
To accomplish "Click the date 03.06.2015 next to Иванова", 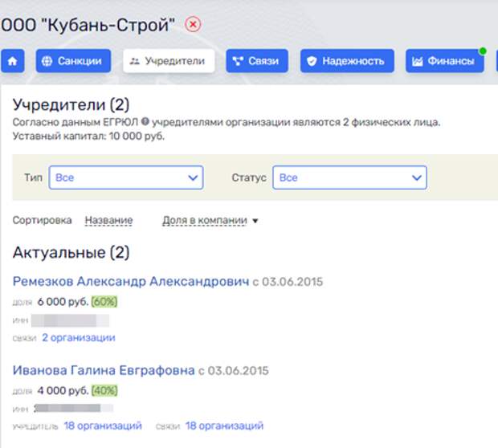I will coord(239,371).
